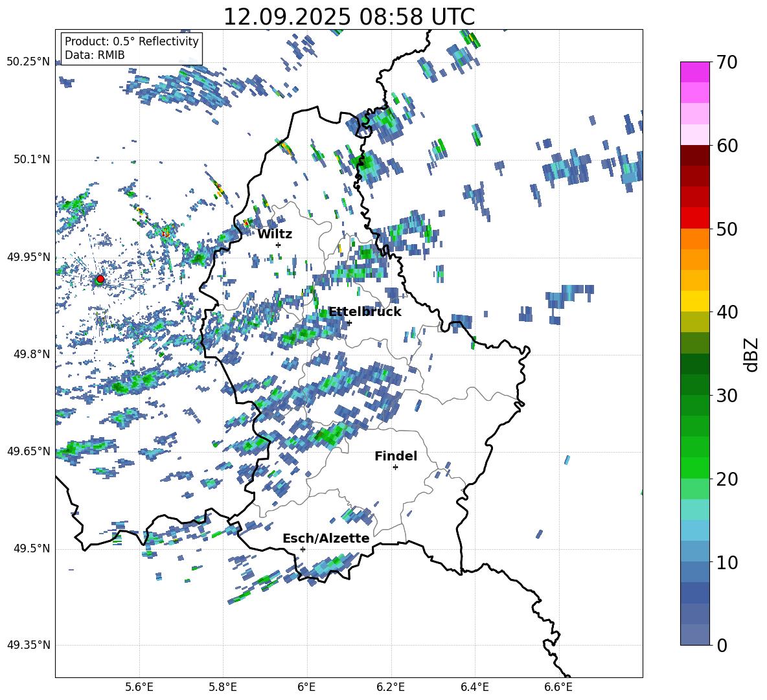767x700 pixels.
Task: Click the colorbar tick label 0
Action: [722, 645]
